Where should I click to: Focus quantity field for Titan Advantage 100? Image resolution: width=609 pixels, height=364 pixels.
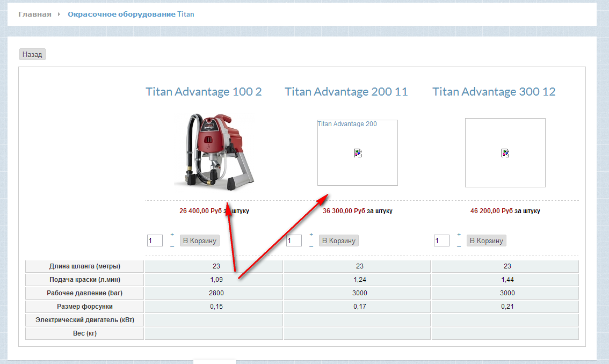(155, 241)
